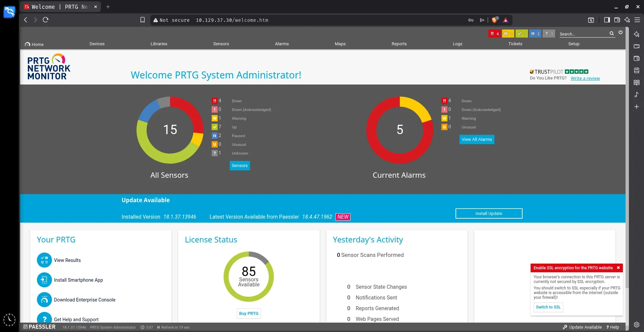Screen dimensions: 644x332
Task: Open the Logs menu
Action: click(458, 44)
